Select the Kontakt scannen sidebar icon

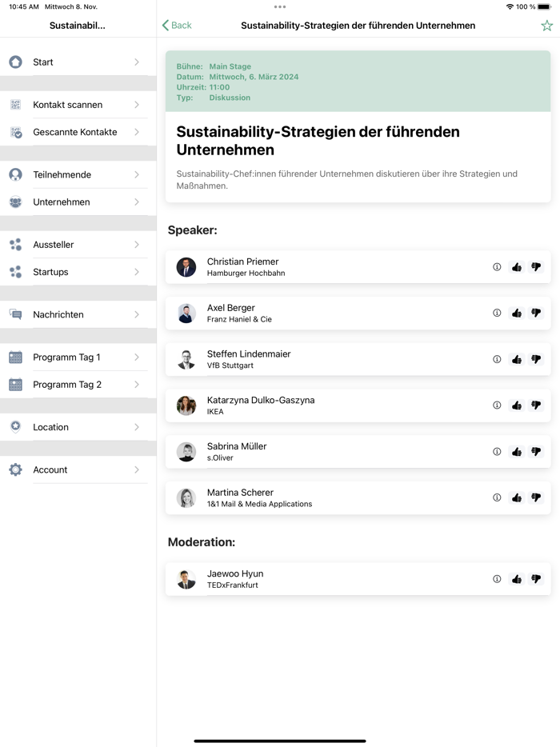[14, 104]
